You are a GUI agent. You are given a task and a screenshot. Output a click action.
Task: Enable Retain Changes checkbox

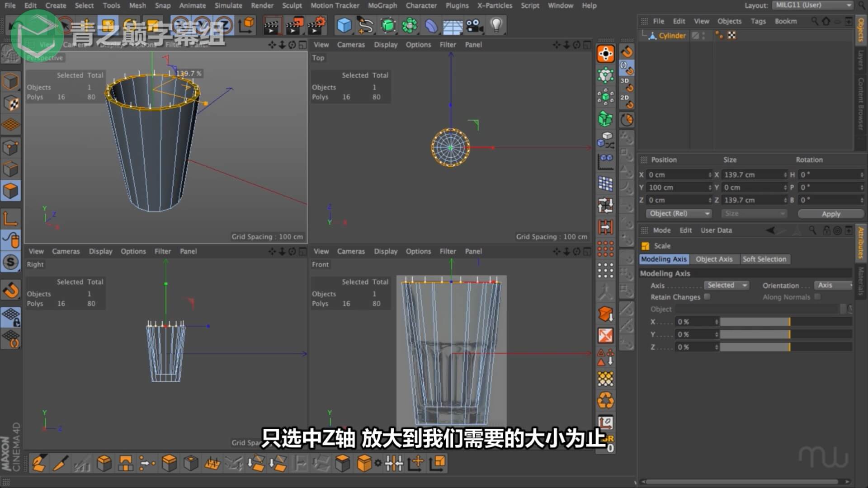[707, 297]
